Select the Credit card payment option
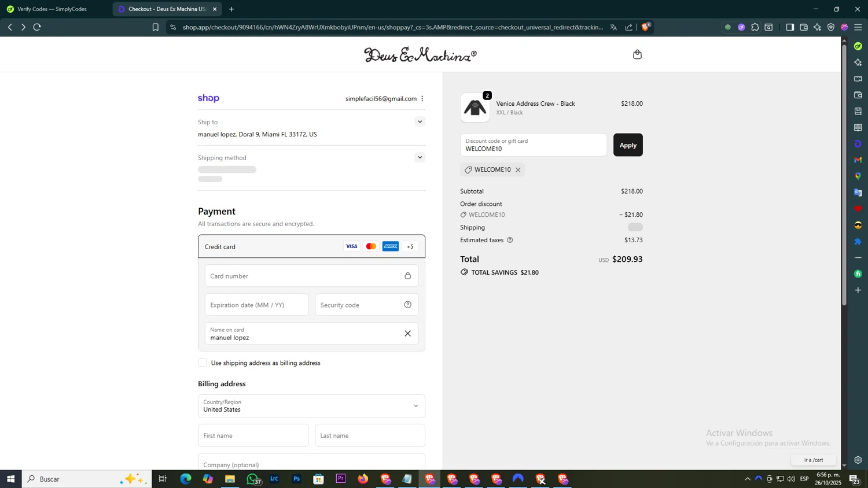Viewport: 868px width, 488px height. click(x=311, y=246)
